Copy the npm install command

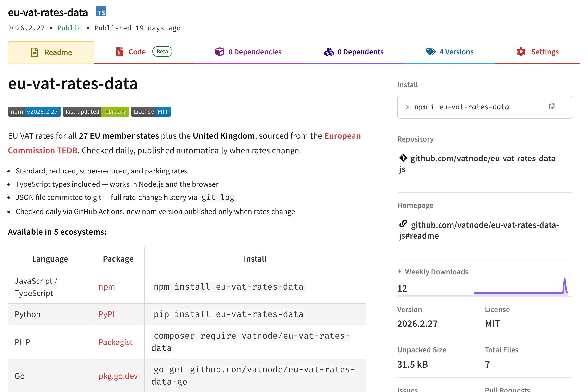point(551,106)
